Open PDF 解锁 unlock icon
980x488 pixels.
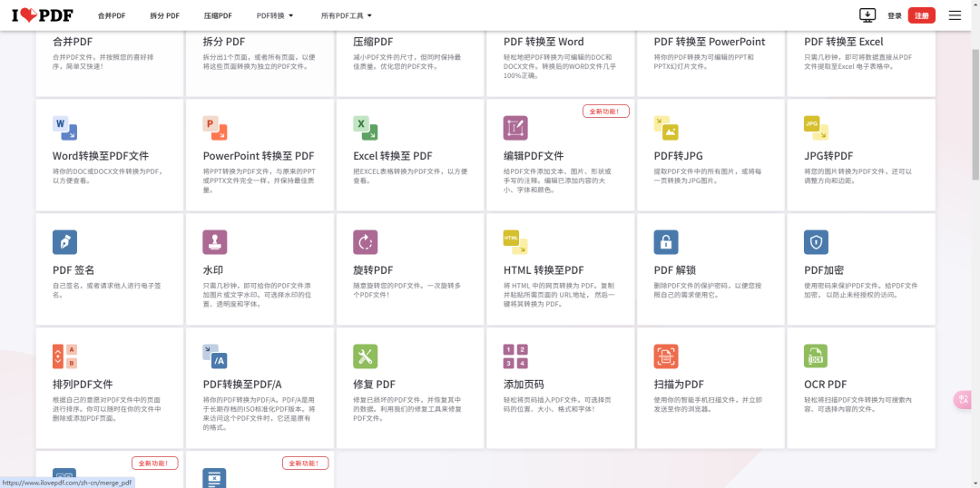click(666, 242)
